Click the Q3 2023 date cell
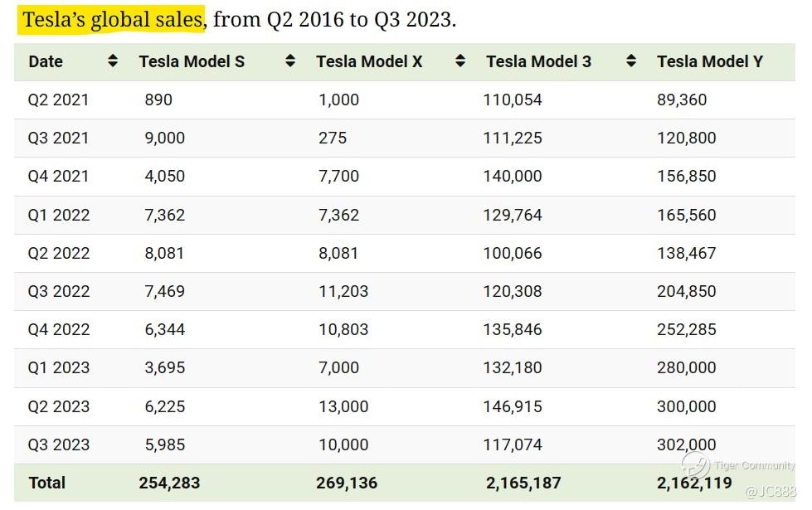 [x=58, y=444]
